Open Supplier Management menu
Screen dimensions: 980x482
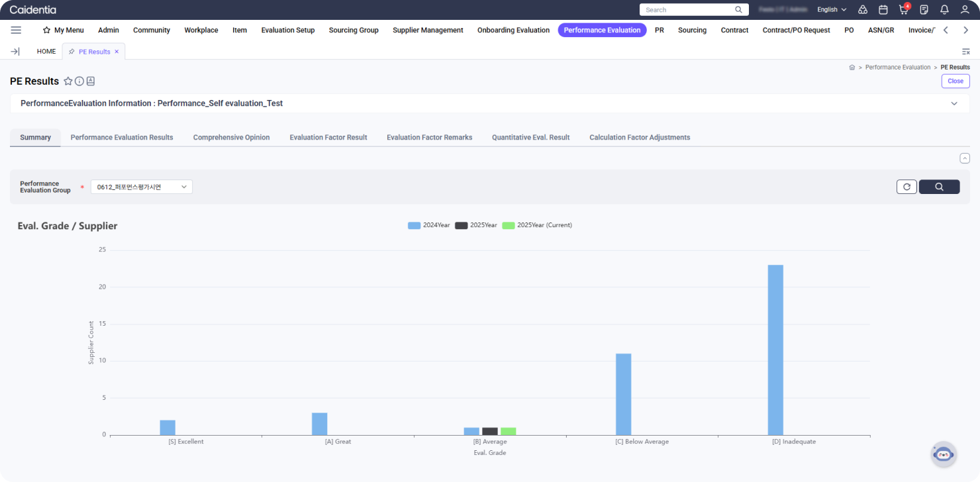(x=428, y=30)
